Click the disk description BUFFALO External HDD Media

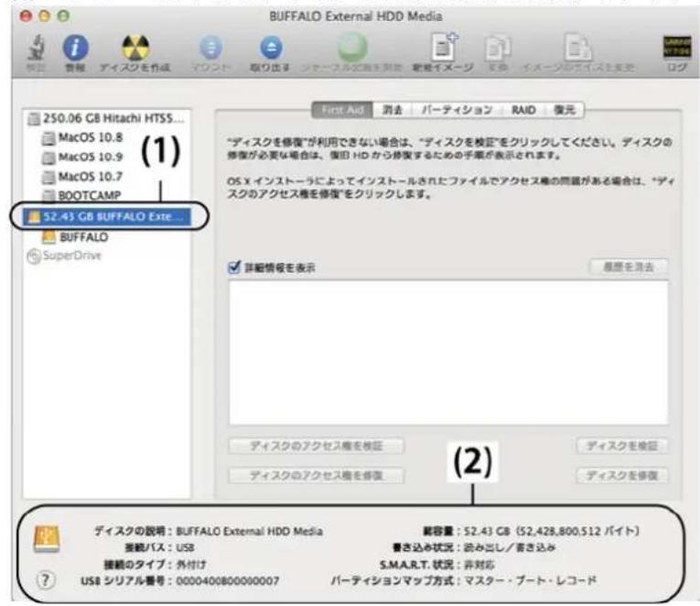pos(249,531)
